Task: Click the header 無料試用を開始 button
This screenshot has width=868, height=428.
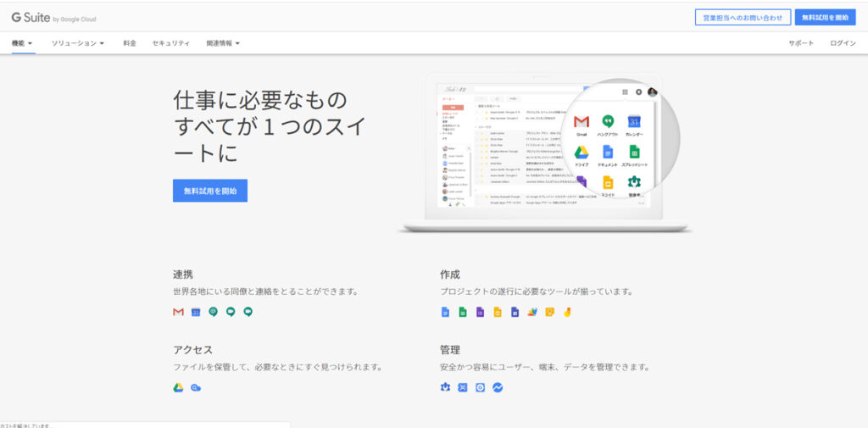Action: point(825,18)
